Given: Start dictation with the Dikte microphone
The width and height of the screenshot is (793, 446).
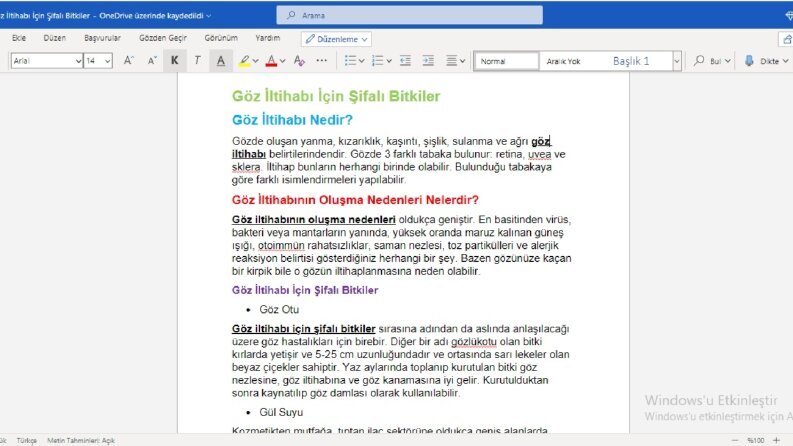Looking at the screenshot, I should [x=749, y=61].
